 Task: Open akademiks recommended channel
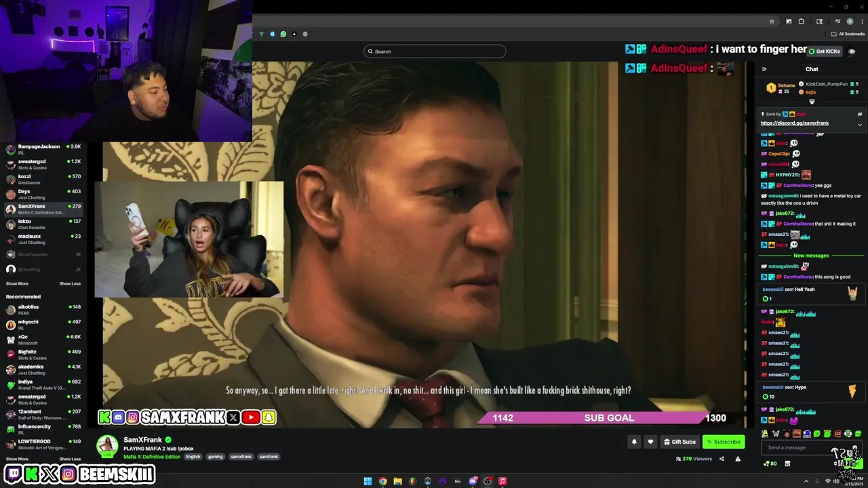[x=43, y=369]
